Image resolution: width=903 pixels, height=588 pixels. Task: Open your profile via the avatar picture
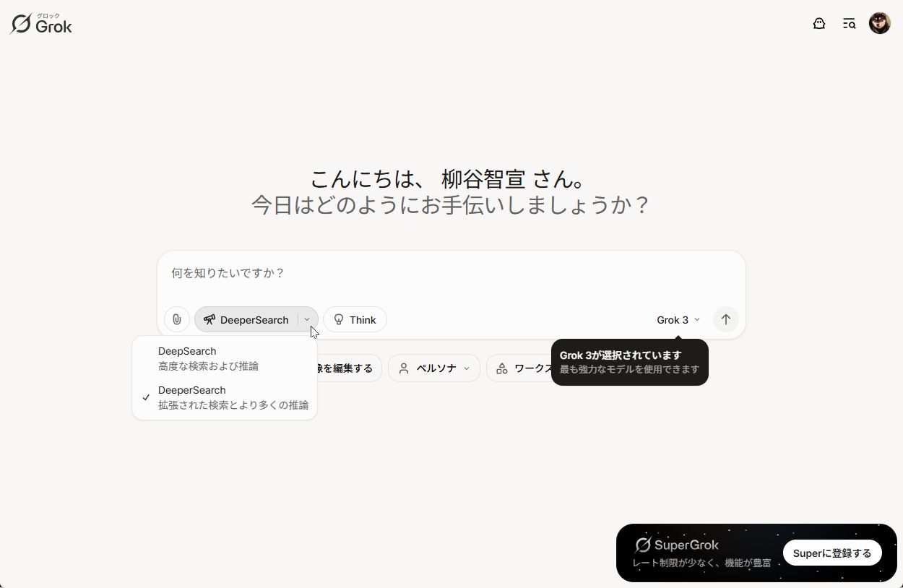pos(879,22)
